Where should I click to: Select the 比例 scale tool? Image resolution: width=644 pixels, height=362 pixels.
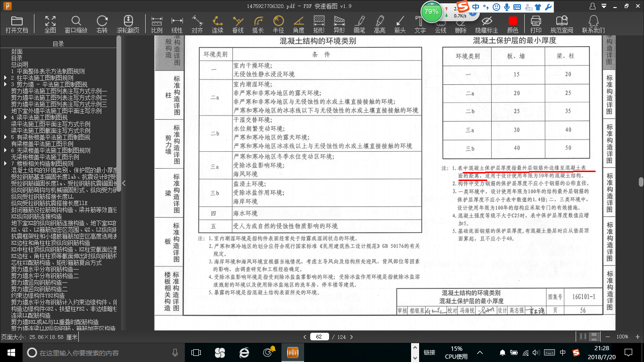[x=157, y=24]
